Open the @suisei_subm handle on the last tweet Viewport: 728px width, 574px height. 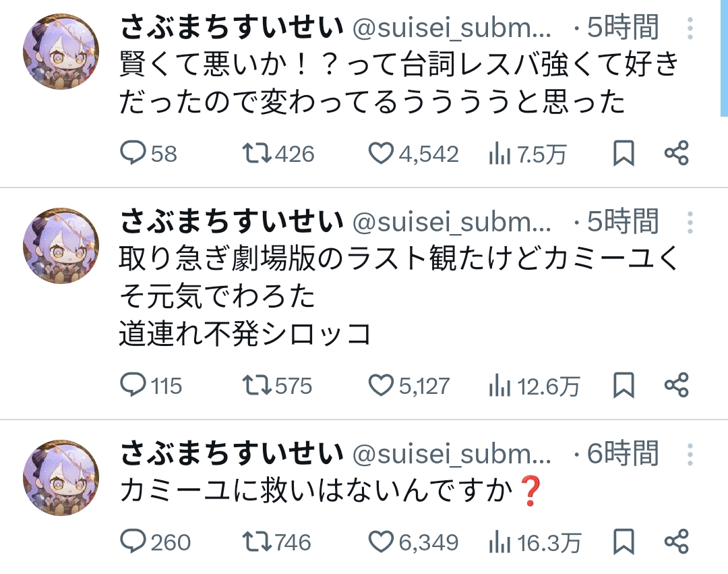tap(452, 455)
